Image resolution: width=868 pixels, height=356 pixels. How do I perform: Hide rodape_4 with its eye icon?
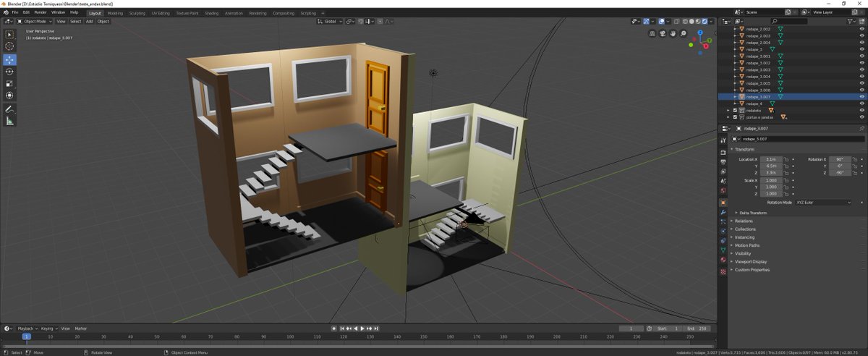[x=861, y=103]
